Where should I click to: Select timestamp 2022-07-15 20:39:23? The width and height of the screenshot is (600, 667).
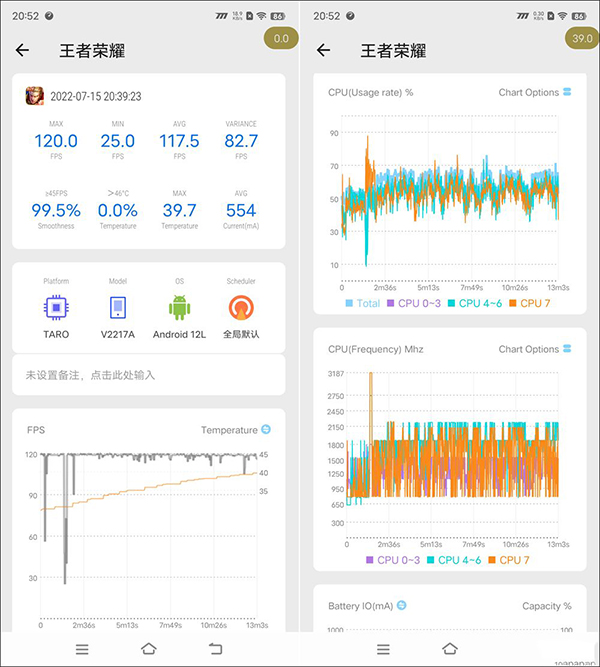pyautogui.click(x=96, y=97)
